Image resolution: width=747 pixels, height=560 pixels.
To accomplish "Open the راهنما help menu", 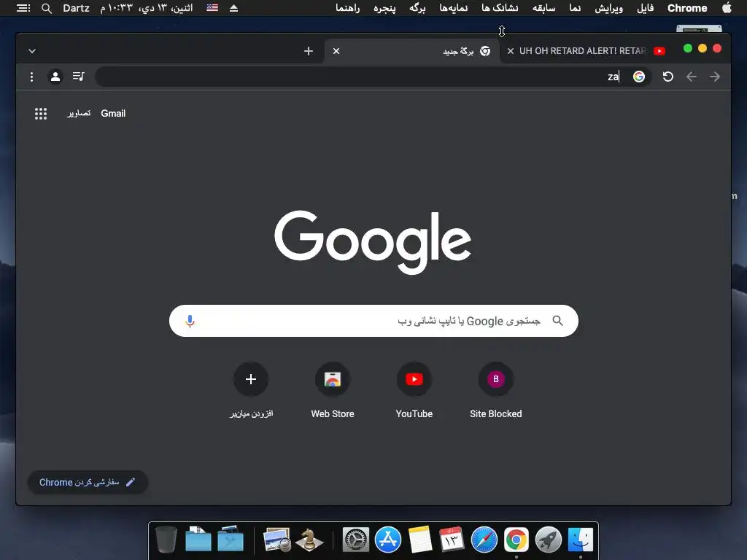I will 347,8.
